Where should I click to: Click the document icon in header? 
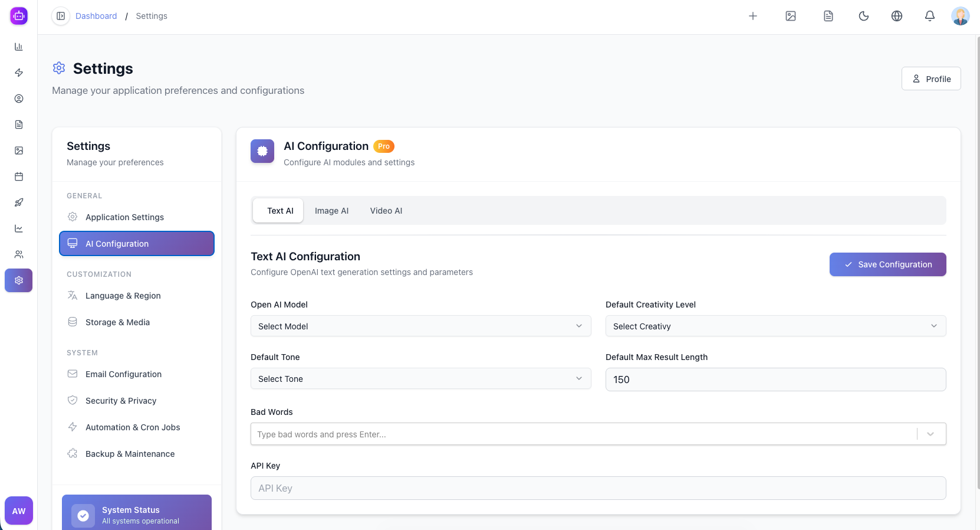[x=828, y=16]
